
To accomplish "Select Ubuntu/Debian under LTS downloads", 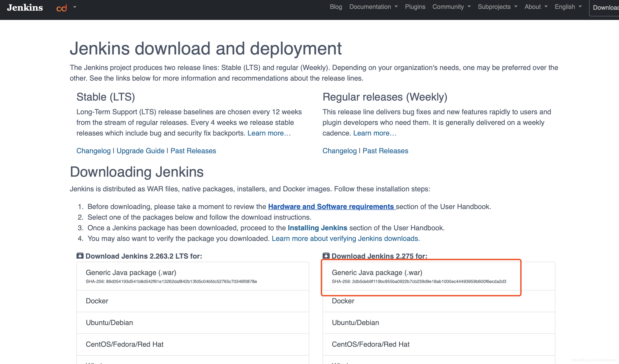I will (193, 323).
